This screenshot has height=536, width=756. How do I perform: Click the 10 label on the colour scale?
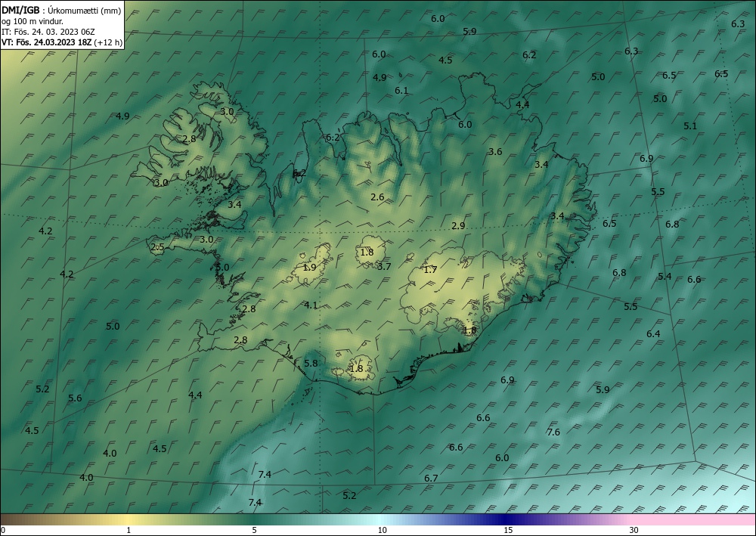(383, 531)
